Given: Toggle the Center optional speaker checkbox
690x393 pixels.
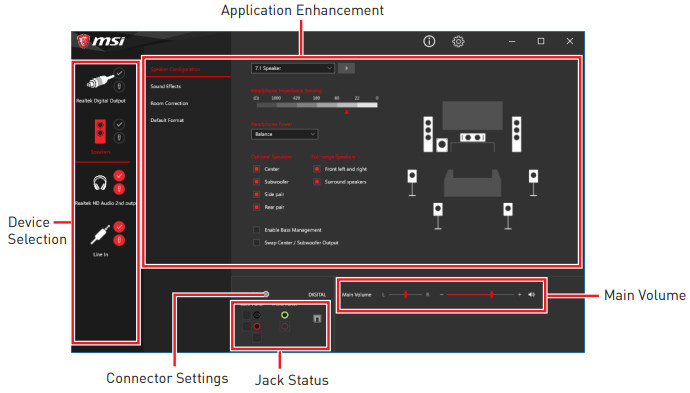Looking at the screenshot, I should [x=257, y=169].
